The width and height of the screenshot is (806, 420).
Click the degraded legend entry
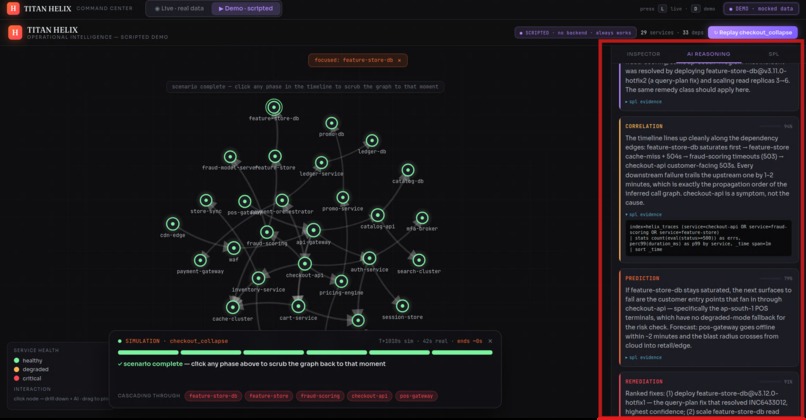[31, 369]
